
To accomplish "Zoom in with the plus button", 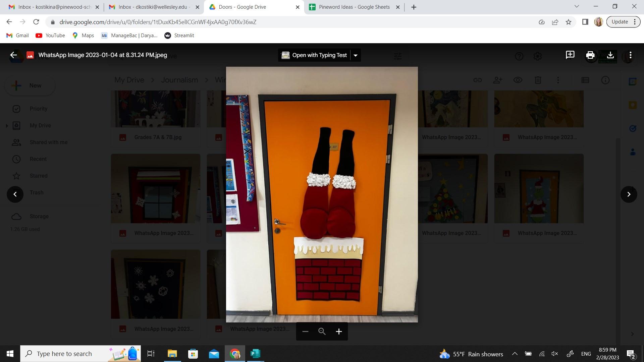I will point(339,331).
